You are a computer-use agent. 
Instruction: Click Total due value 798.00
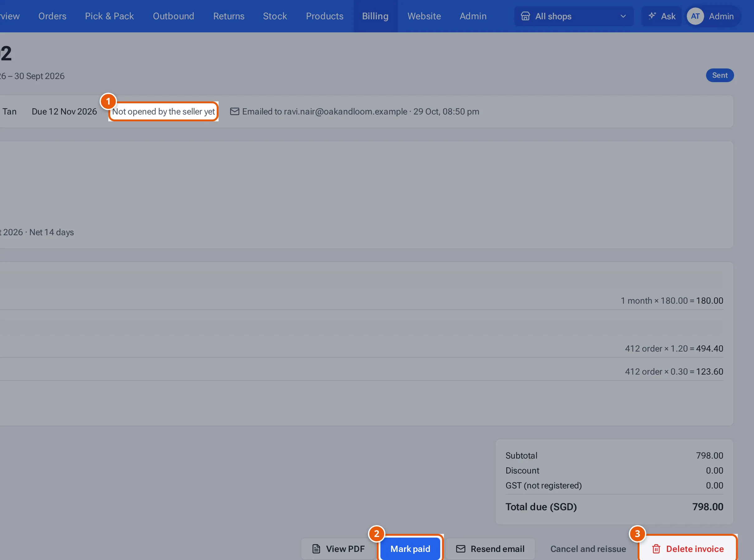708,506
